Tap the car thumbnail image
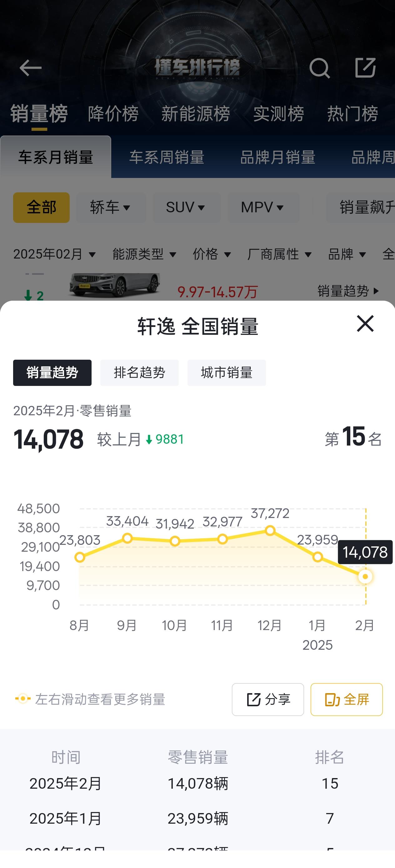The width and height of the screenshot is (395, 868). (x=115, y=285)
